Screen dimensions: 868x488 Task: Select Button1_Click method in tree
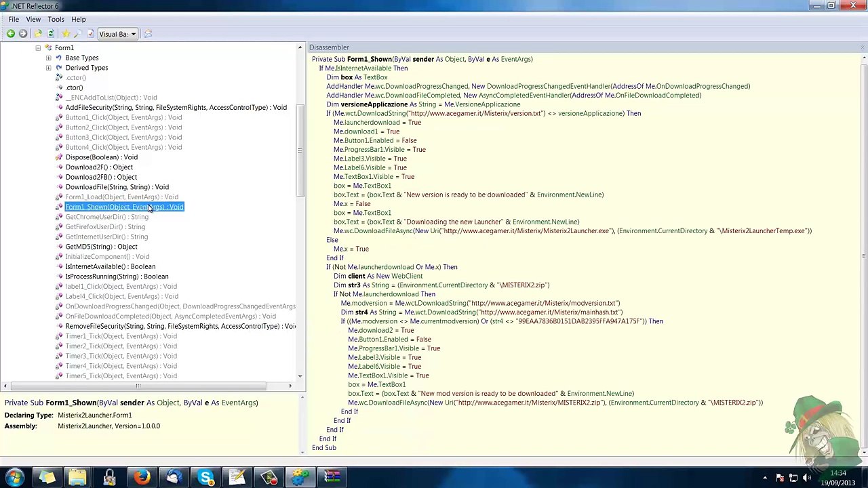point(123,117)
